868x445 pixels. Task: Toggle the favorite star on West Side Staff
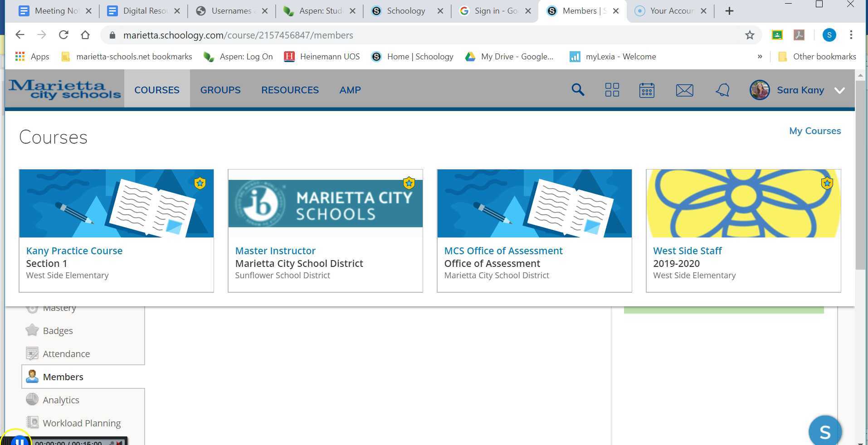(x=827, y=183)
